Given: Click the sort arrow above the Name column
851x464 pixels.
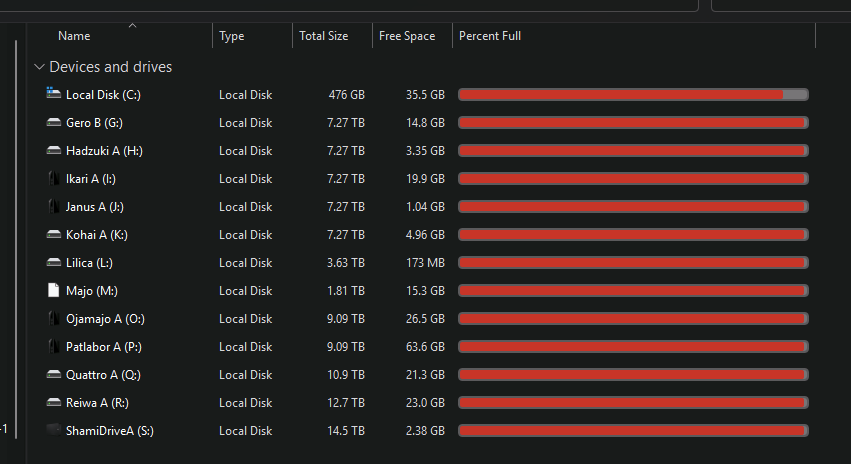Looking at the screenshot, I should click(132, 26).
